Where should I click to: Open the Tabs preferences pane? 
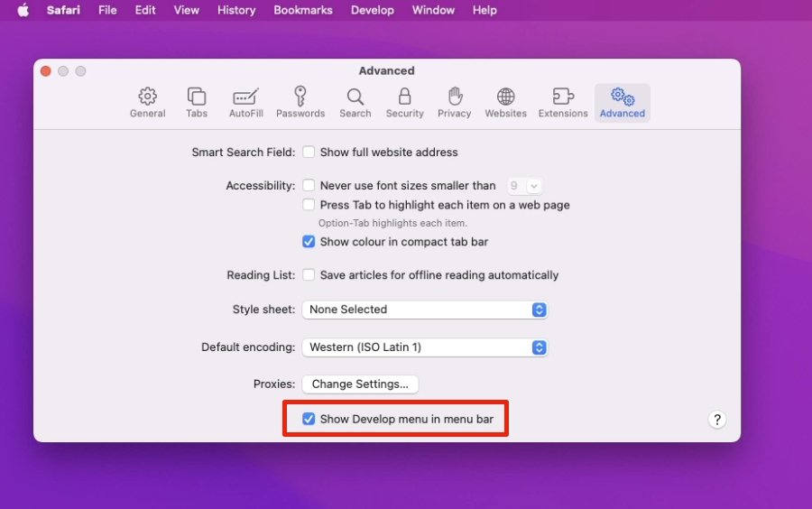[197, 103]
